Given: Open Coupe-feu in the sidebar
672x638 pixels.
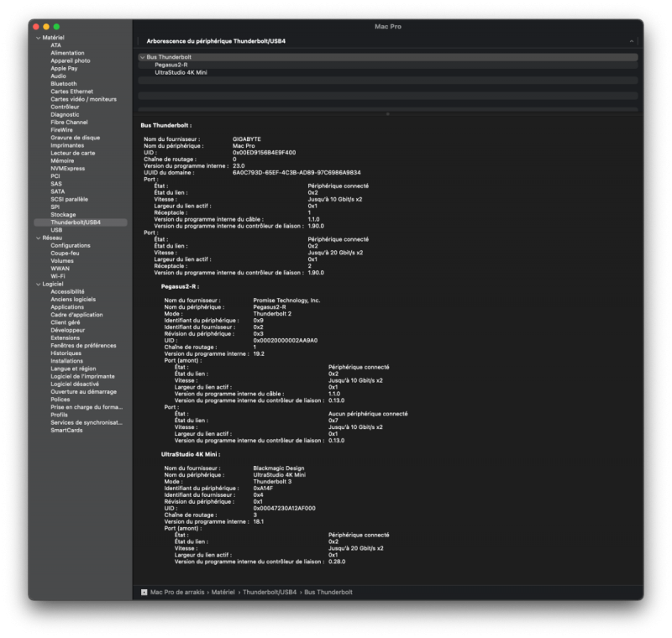Looking at the screenshot, I should pos(65,254).
